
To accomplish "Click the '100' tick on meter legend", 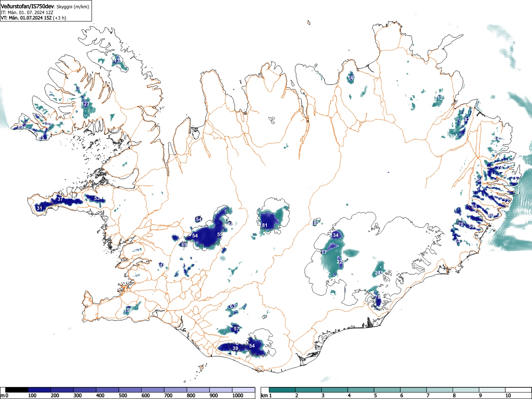I will pos(32,396).
